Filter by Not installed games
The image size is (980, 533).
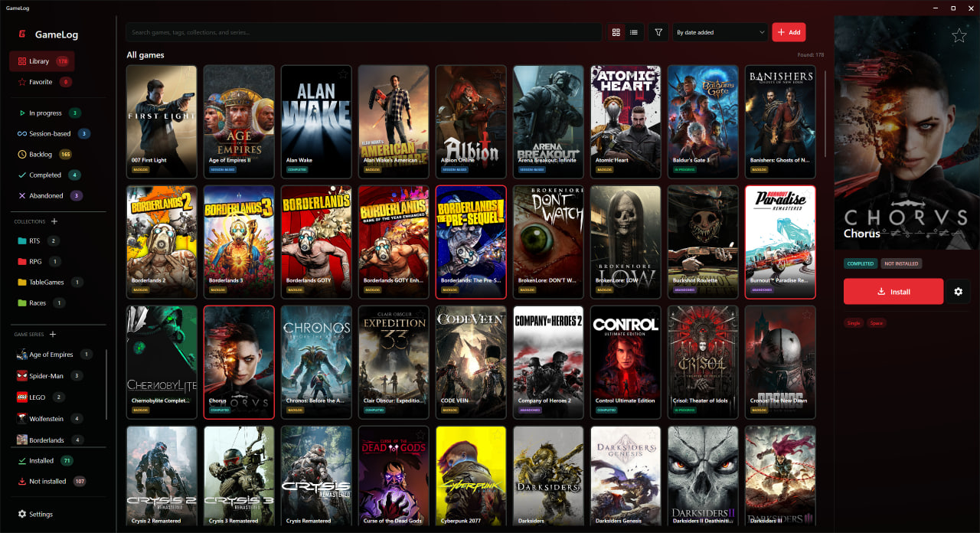point(51,481)
